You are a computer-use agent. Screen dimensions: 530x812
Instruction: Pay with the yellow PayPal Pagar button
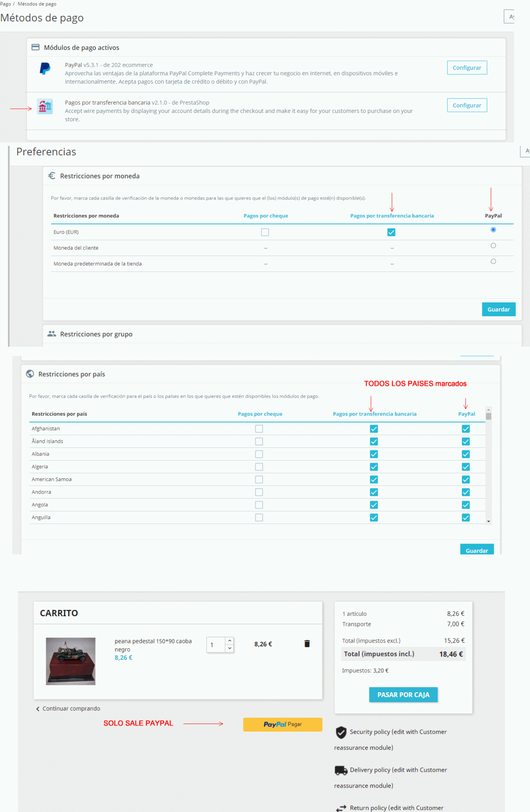(x=283, y=724)
